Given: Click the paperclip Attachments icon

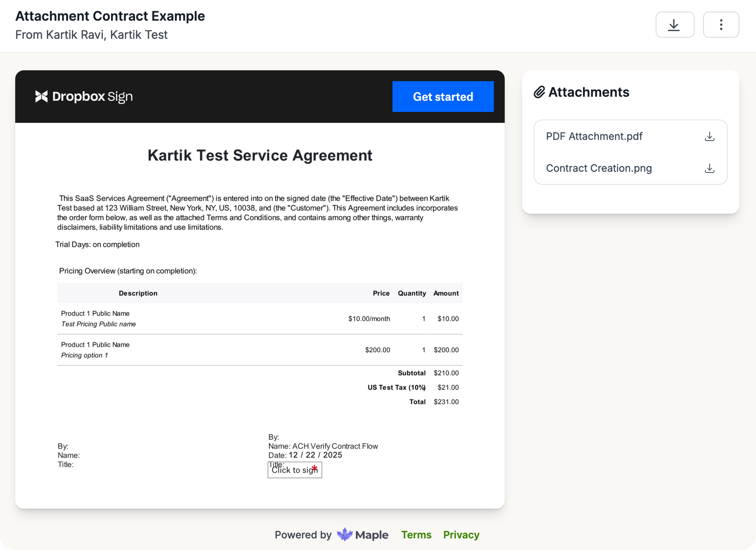Looking at the screenshot, I should 539,92.
